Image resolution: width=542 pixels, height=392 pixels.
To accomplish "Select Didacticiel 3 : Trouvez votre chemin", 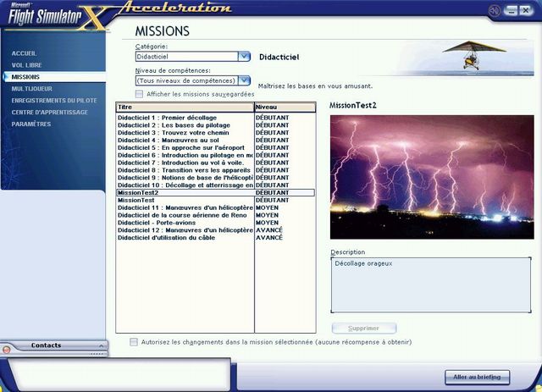I will 216,133.
